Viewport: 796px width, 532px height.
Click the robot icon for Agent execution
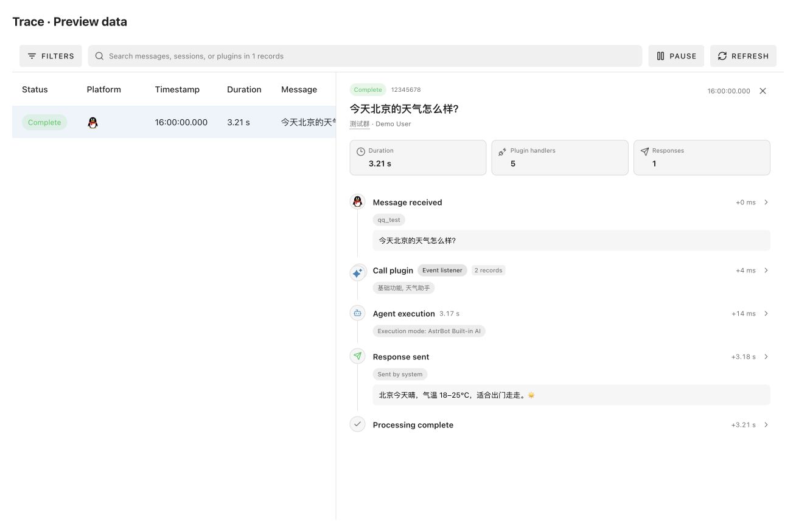[x=357, y=313]
